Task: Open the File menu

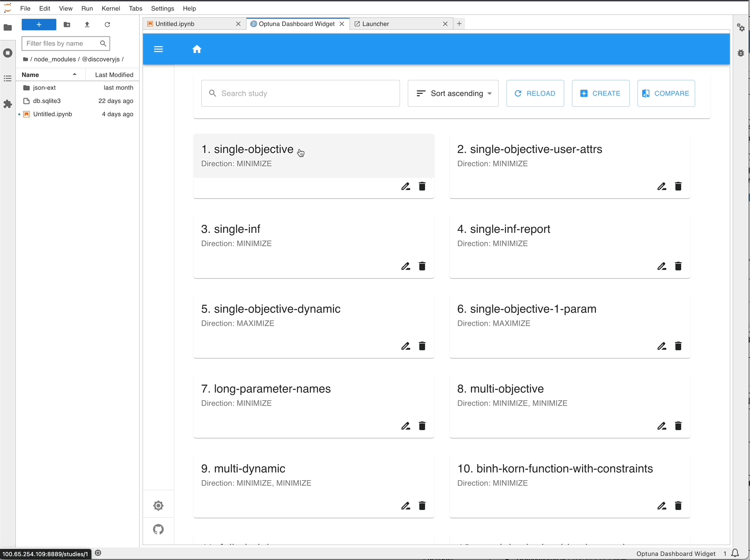Action: pos(26,8)
